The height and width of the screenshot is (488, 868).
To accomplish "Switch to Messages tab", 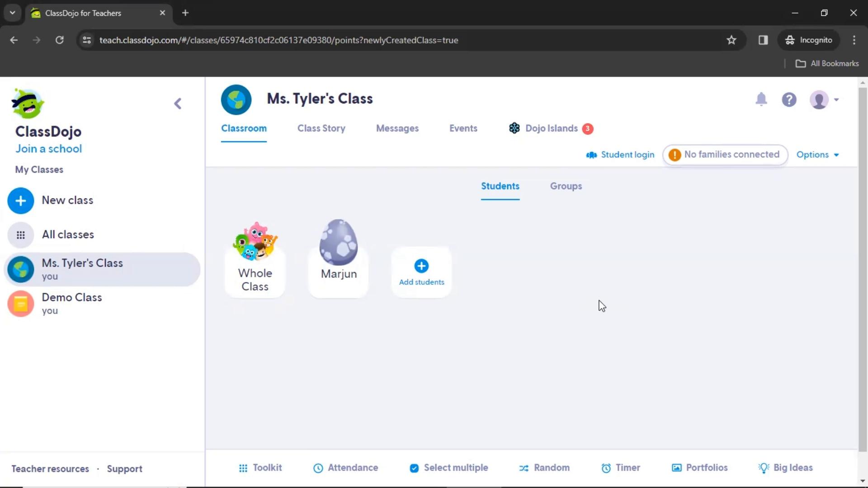I will pyautogui.click(x=397, y=128).
